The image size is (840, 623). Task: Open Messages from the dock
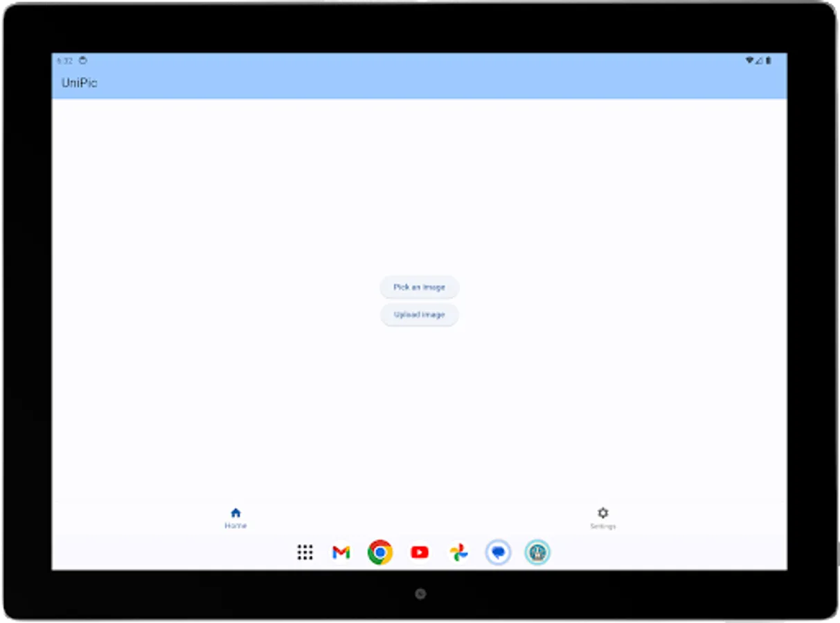coord(498,552)
